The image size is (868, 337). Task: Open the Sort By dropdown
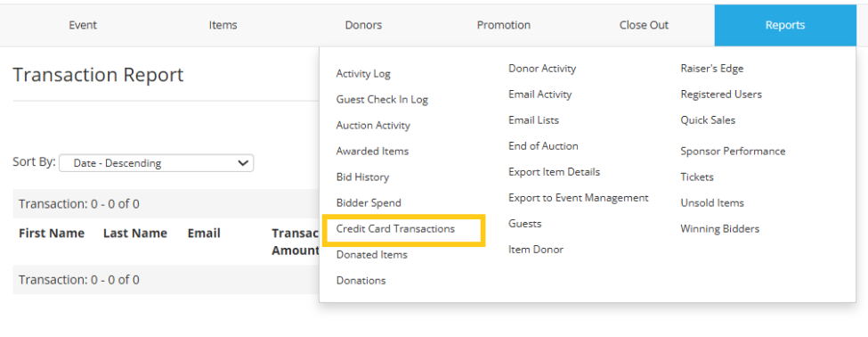[156, 163]
